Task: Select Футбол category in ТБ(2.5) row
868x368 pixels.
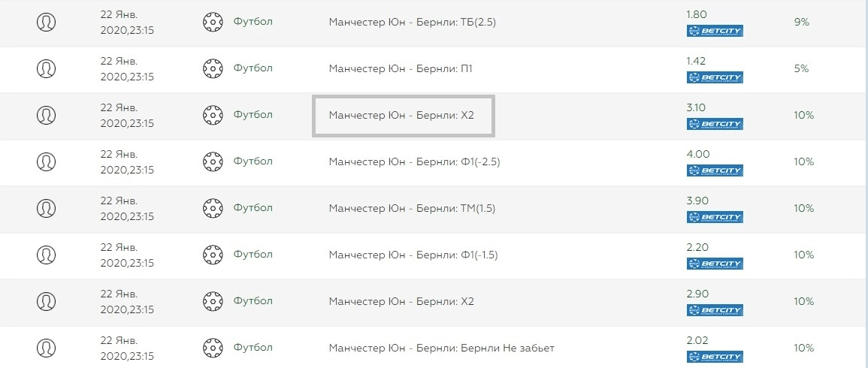Action: pyautogui.click(x=253, y=22)
